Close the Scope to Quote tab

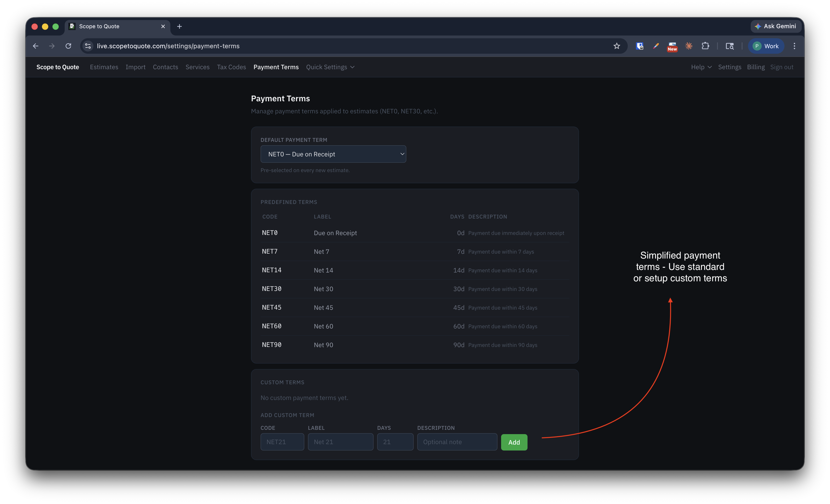click(x=163, y=26)
